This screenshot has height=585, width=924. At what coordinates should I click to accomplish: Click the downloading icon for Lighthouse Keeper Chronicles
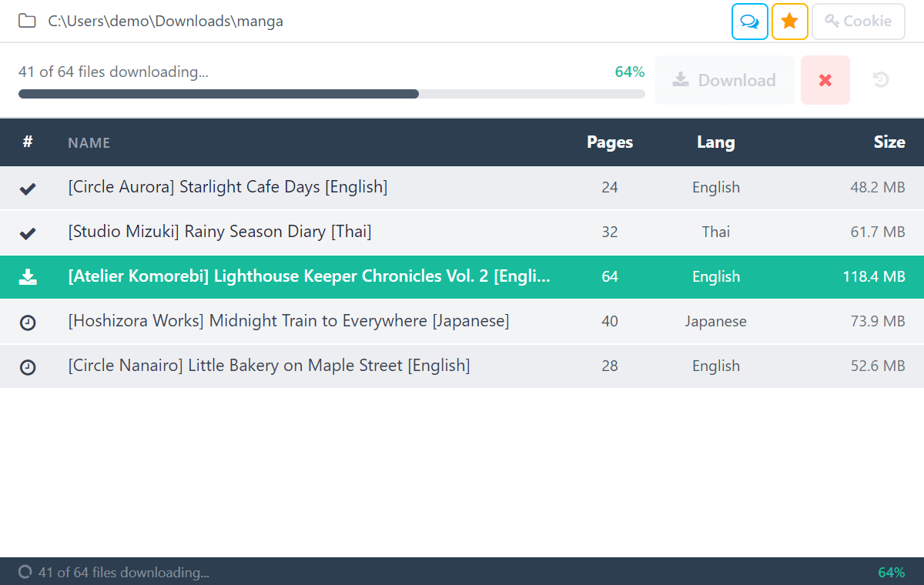(28, 277)
